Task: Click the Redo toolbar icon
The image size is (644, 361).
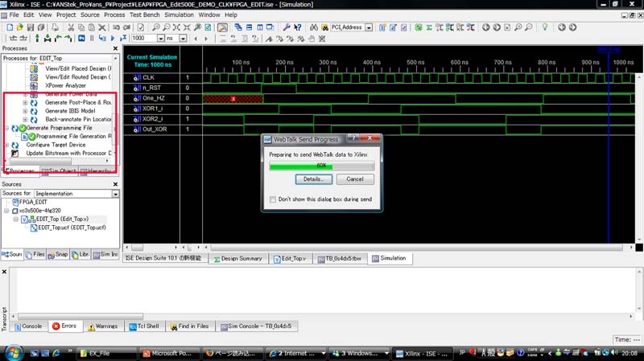Action: pyautogui.click(x=126, y=27)
